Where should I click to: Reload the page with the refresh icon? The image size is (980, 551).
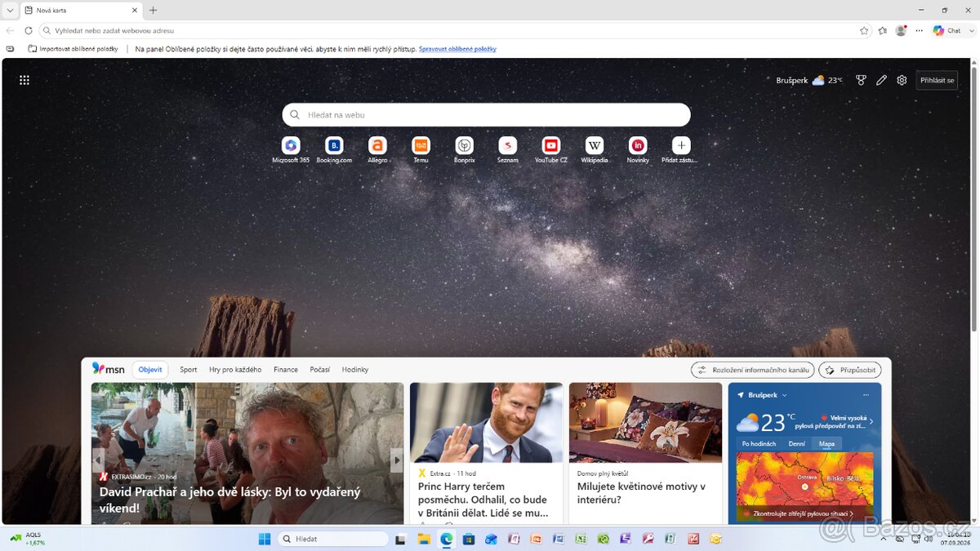29,30
